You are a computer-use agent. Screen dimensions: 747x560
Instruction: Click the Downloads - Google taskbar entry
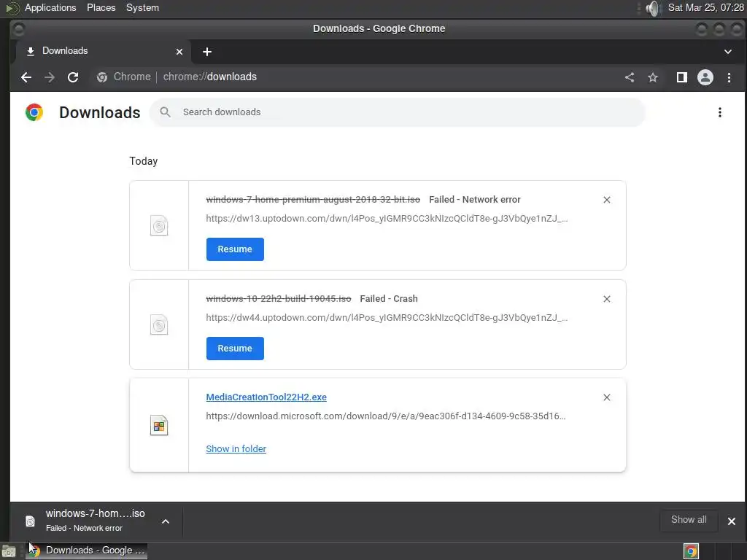pos(86,551)
